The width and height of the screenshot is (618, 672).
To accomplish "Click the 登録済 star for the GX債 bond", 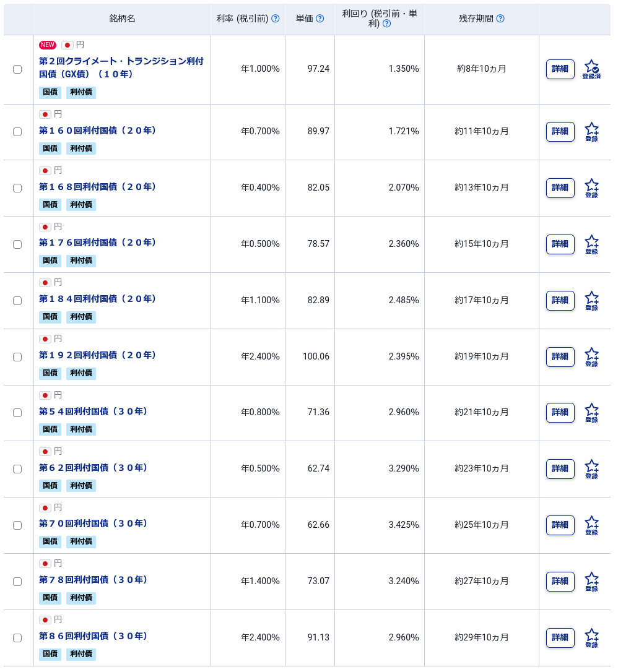I will coord(591,69).
